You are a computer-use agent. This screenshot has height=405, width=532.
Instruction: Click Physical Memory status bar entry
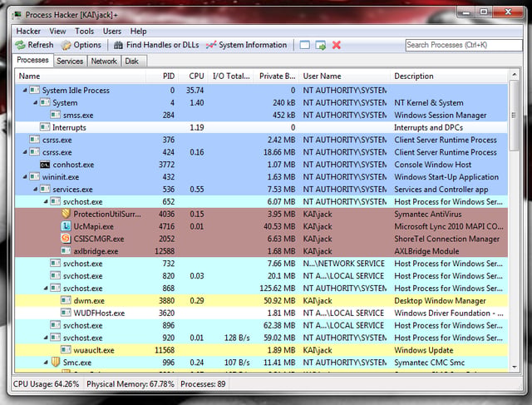(131, 384)
